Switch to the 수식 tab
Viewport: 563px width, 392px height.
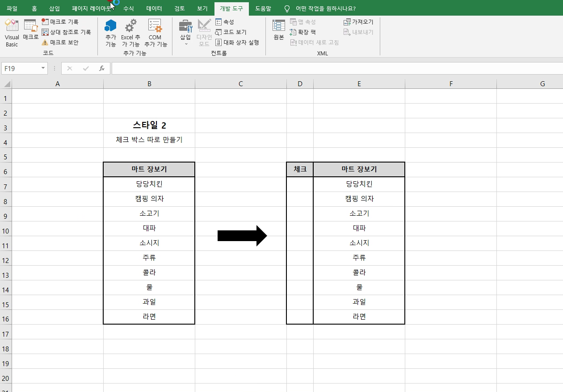coord(128,8)
